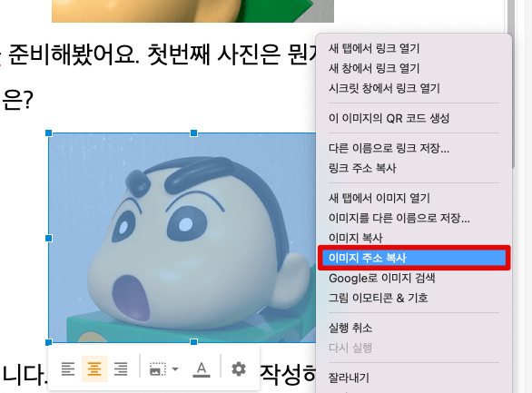Click bottom-left resize handle of image
This screenshot has height=393, width=532.
(x=48, y=342)
